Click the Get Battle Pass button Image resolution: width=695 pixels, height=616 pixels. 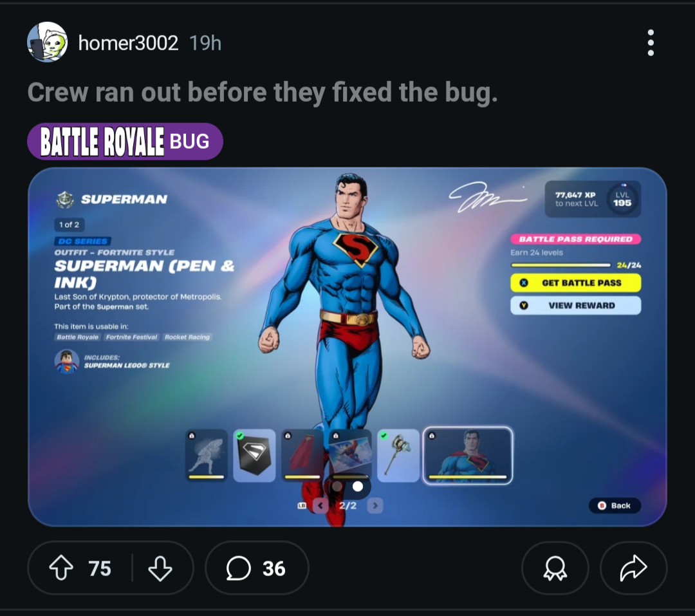(x=575, y=283)
